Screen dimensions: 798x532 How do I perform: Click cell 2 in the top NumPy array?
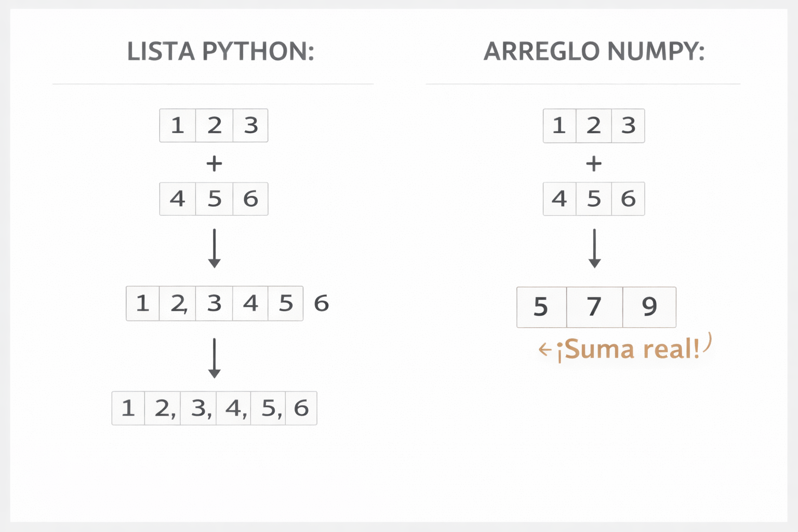tap(594, 126)
